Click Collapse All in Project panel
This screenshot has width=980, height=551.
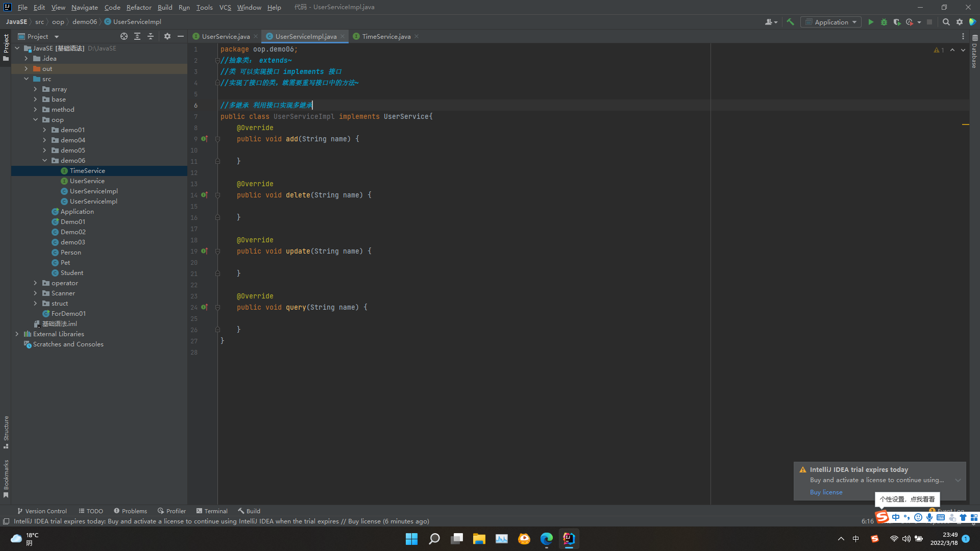(151, 36)
